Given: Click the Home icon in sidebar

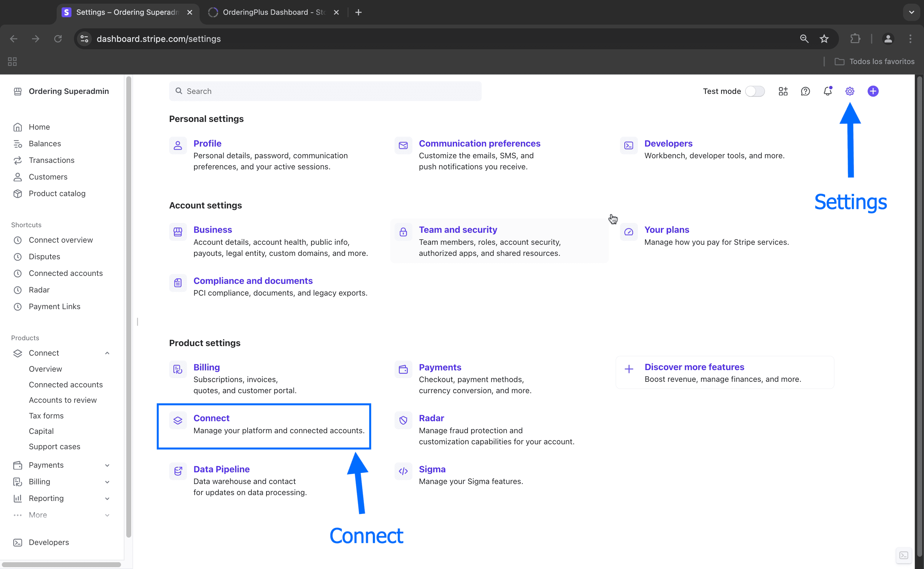Looking at the screenshot, I should [x=18, y=127].
